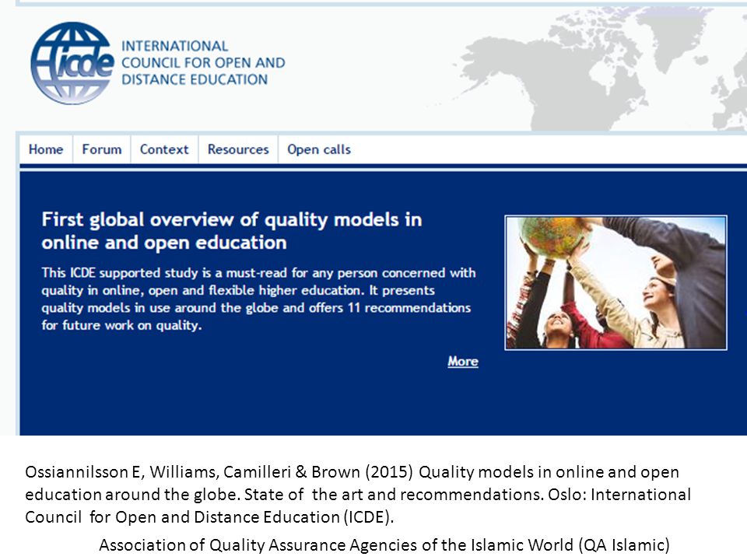The width and height of the screenshot is (747, 560).
Task: Go to Open calls menu item
Action: [x=319, y=149]
